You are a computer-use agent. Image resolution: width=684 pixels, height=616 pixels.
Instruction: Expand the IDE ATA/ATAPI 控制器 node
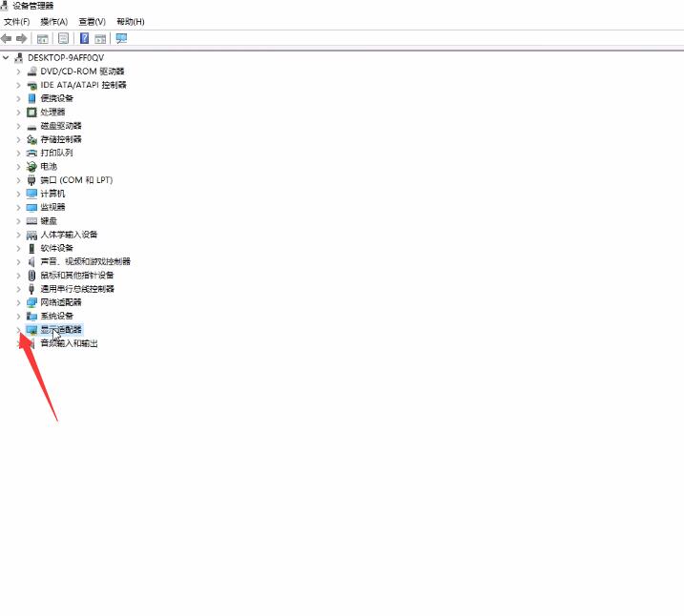click(x=18, y=85)
